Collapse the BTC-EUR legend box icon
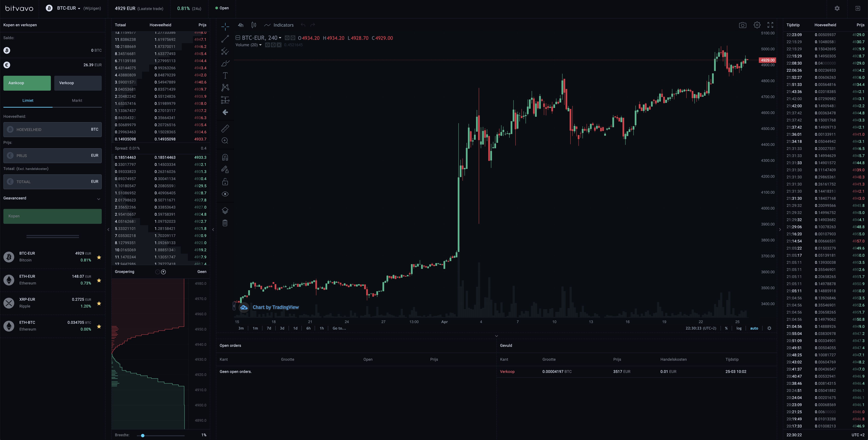 click(238, 38)
